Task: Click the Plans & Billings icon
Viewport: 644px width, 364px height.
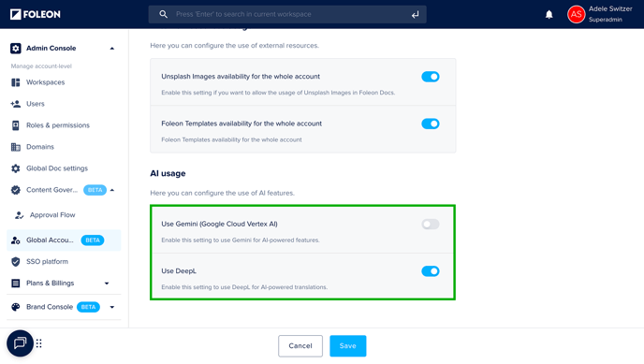Action: (16, 284)
